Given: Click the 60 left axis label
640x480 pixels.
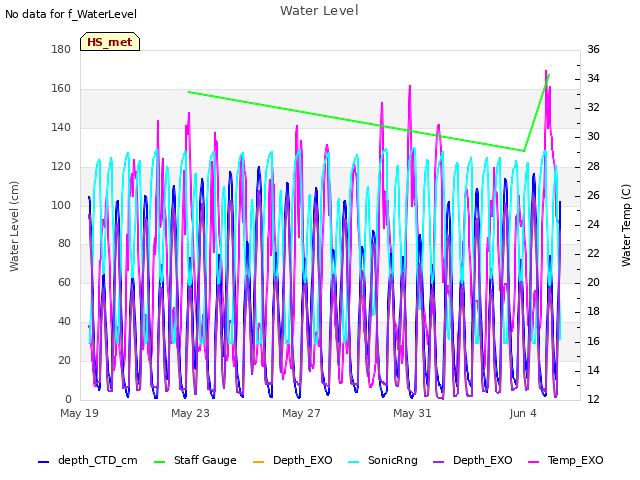Looking at the screenshot, I should 64,282.
